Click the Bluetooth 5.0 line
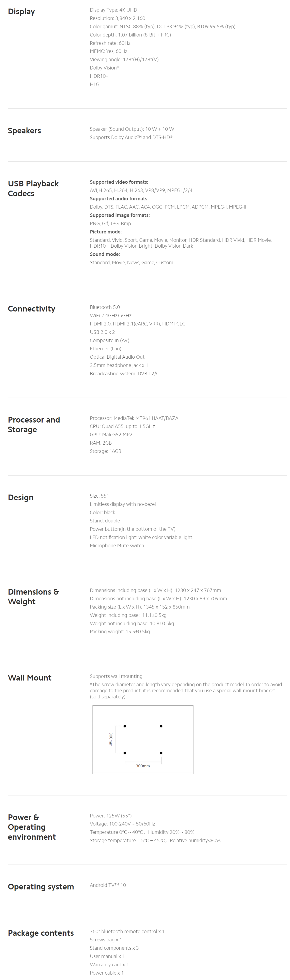This screenshot has height=980, width=290. point(105,307)
